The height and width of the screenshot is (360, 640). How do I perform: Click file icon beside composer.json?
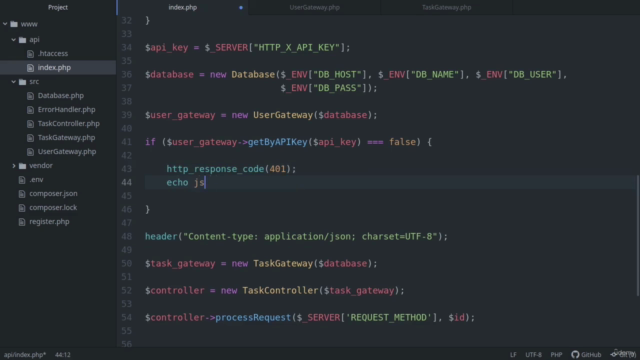(x=22, y=194)
